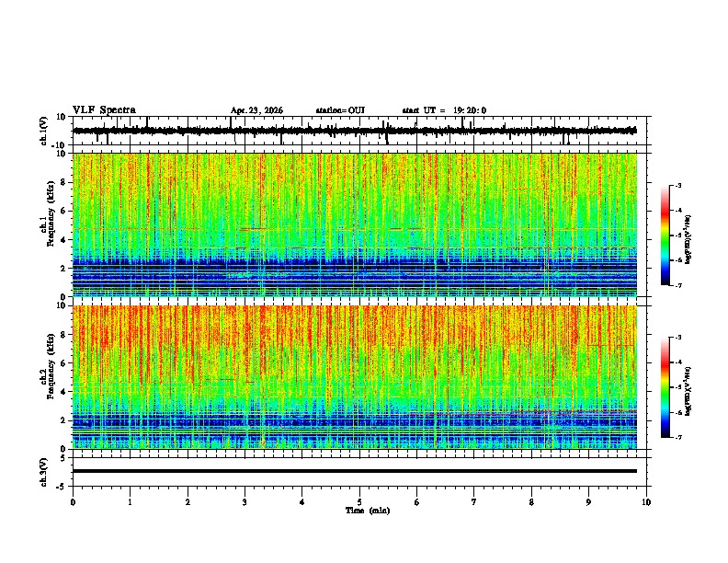Click the ch.1(V) waveform axis label

pos(44,131)
